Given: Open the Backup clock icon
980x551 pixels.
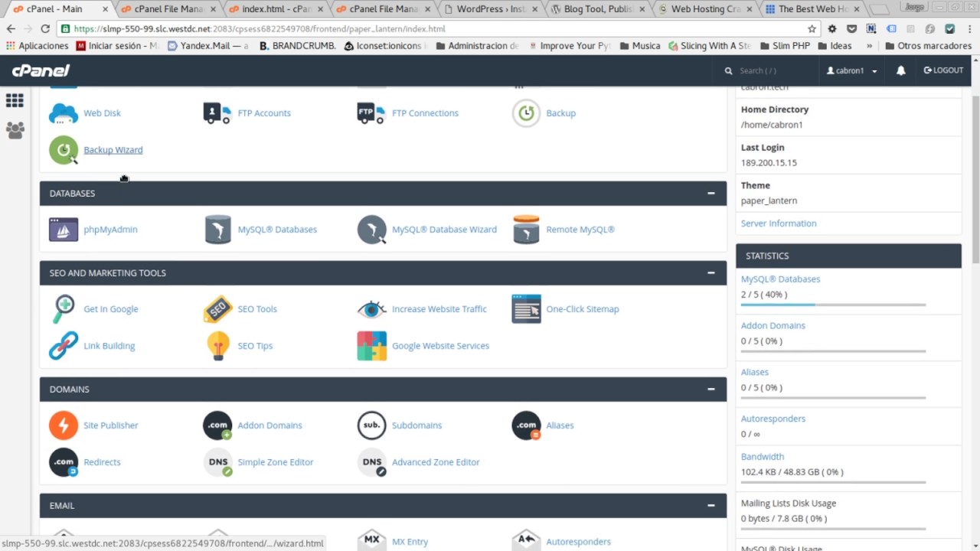Looking at the screenshot, I should pyautogui.click(x=526, y=113).
